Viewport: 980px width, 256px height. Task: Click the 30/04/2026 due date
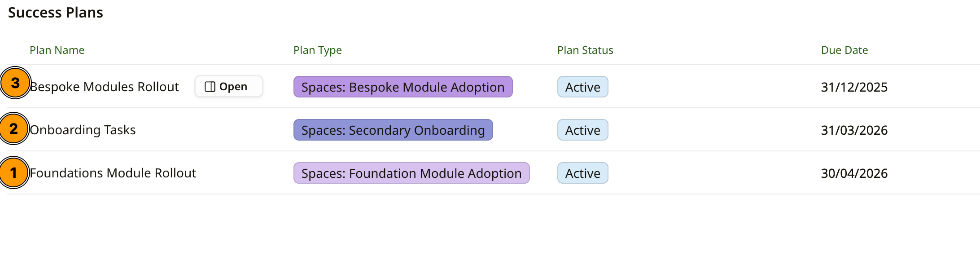[854, 173]
